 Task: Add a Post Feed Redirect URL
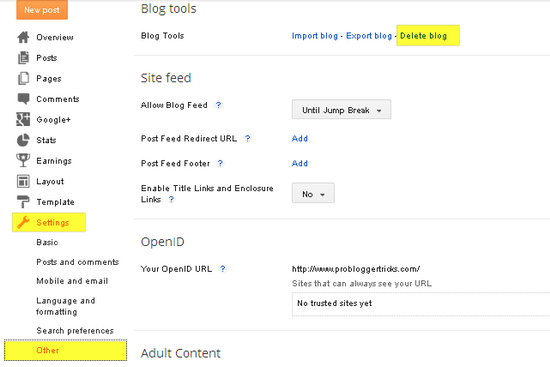point(300,139)
